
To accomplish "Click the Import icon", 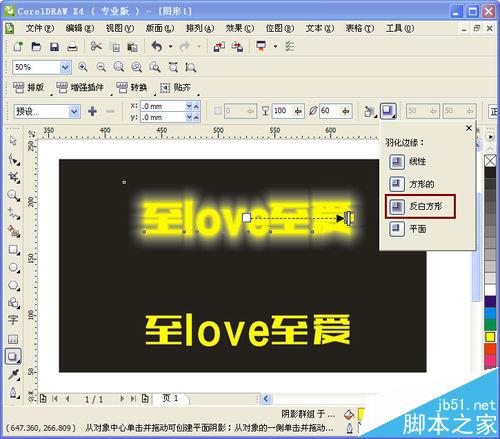I will (x=219, y=47).
